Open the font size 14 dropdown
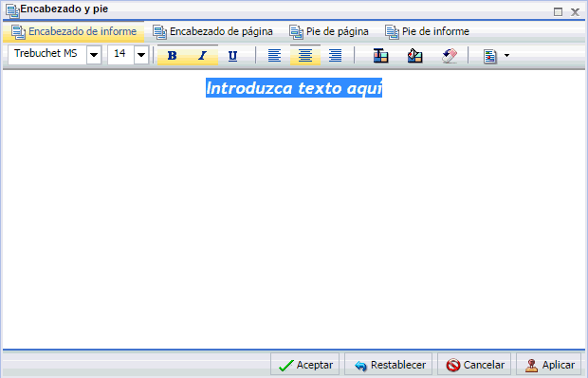The height and width of the screenshot is (378, 588). point(141,55)
